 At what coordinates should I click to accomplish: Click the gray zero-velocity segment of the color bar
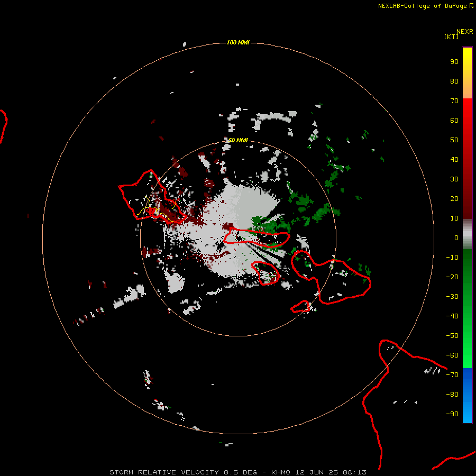coord(467,234)
